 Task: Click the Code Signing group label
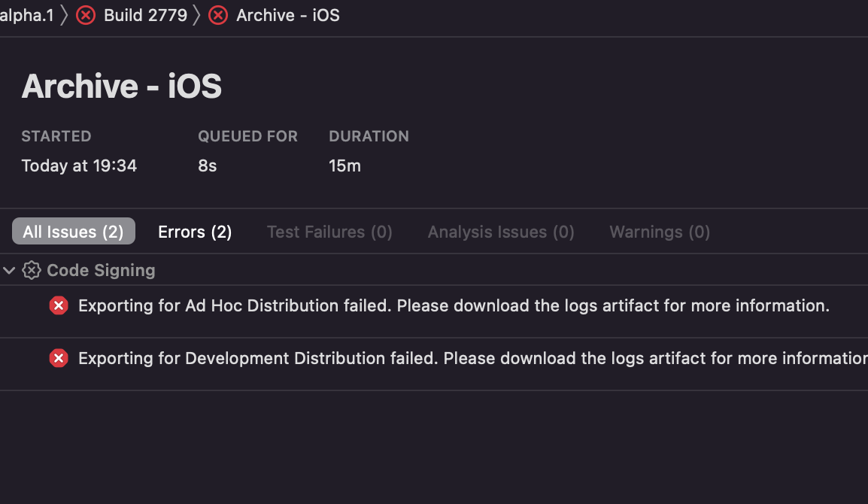(101, 270)
